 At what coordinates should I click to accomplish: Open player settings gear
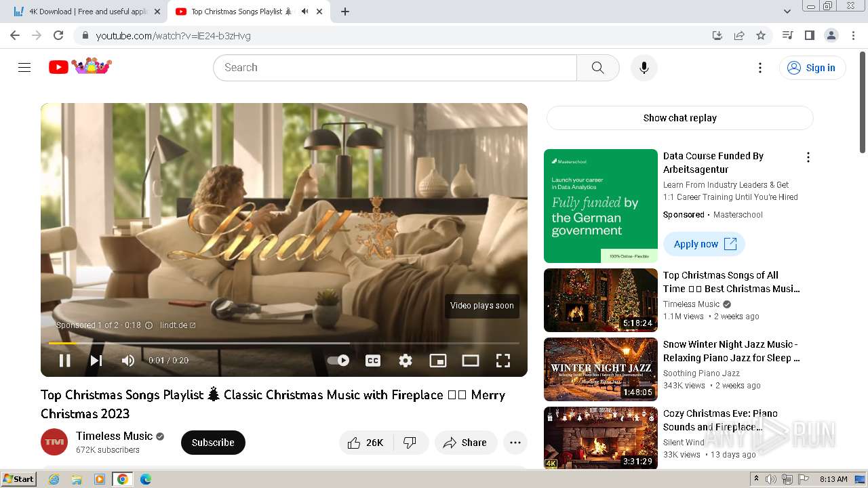(406, 361)
